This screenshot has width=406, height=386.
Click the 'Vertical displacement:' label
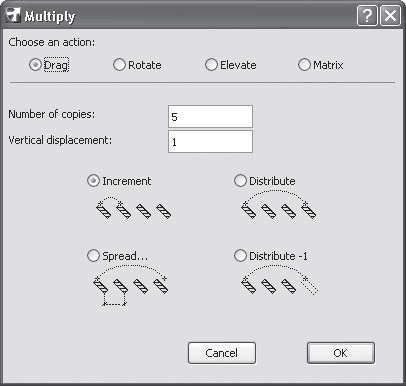pos(60,140)
